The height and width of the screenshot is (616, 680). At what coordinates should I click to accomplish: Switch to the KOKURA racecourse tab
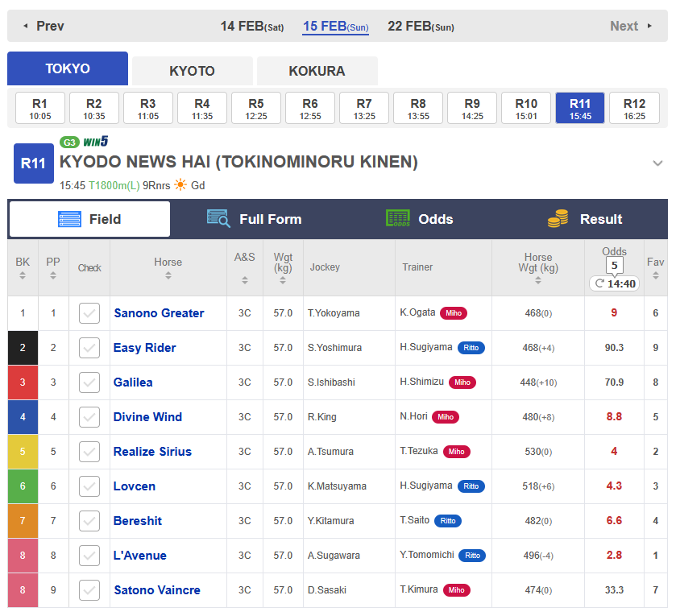(317, 71)
